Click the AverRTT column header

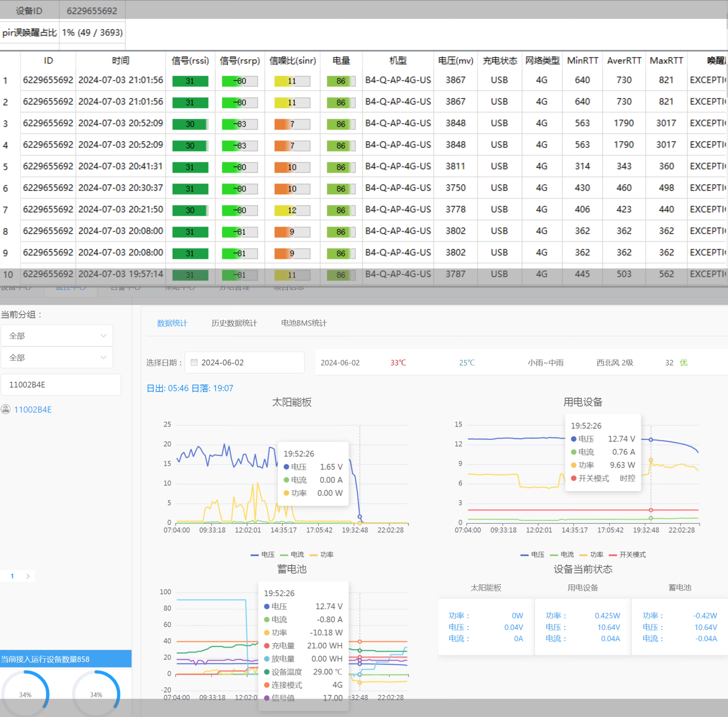click(x=624, y=61)
